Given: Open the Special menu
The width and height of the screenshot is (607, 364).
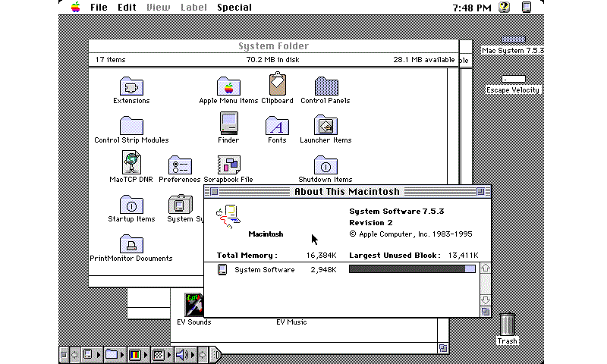Looking at the screenshot, I should 234,8.
